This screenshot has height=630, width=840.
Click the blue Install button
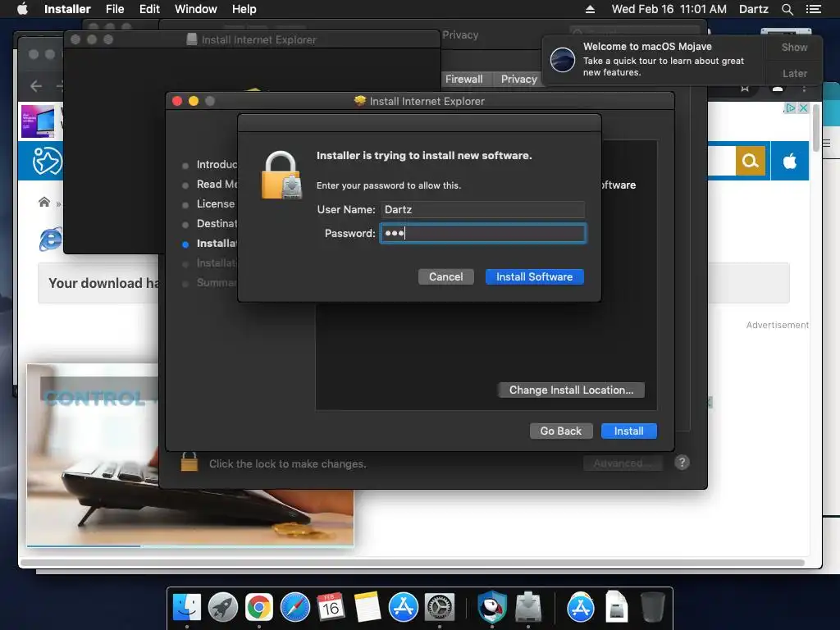[628, 431]
